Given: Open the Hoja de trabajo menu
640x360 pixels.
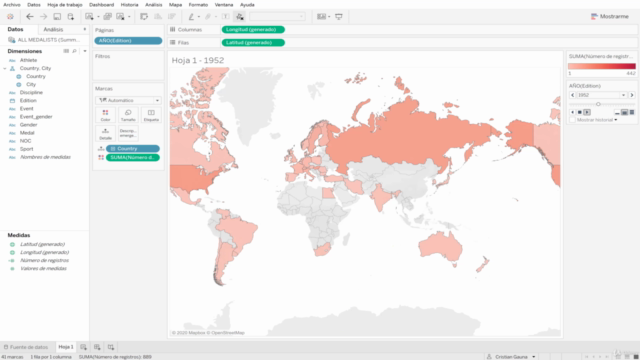Looking at the screenshot, I should (64, 5).
